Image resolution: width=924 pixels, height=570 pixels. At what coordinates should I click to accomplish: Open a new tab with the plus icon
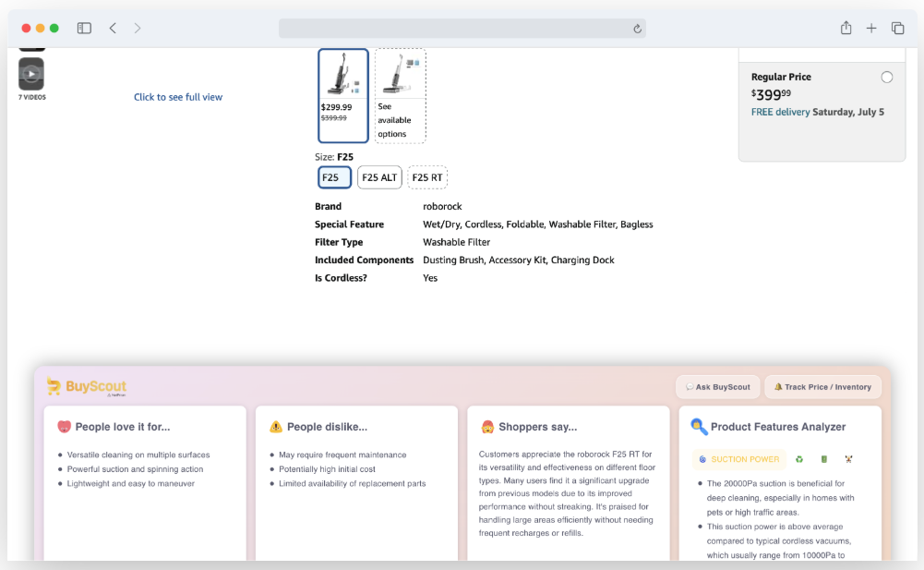point(871,28)
